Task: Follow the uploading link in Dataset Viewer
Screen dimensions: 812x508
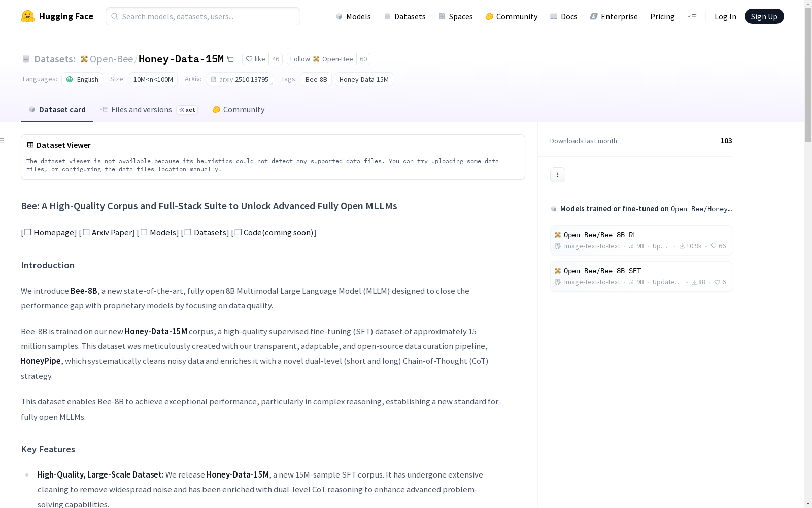Action: (447, 161)
